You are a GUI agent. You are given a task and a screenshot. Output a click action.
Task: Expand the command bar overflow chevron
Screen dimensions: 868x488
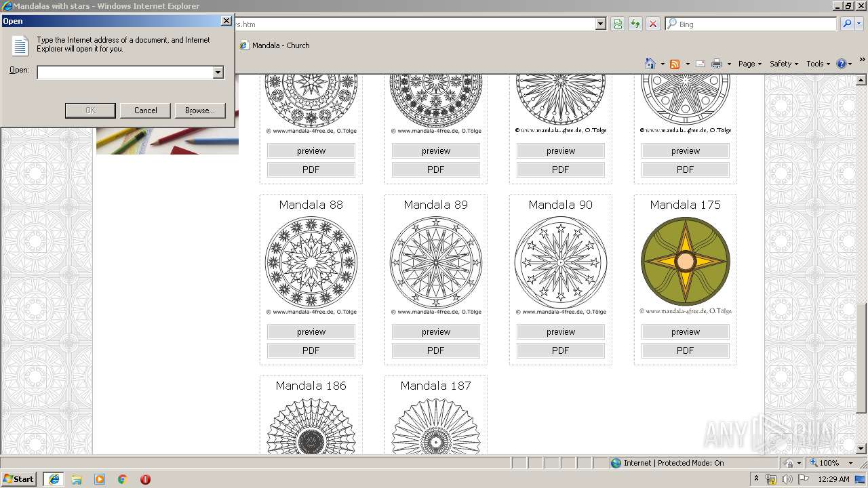coord(863,60)
